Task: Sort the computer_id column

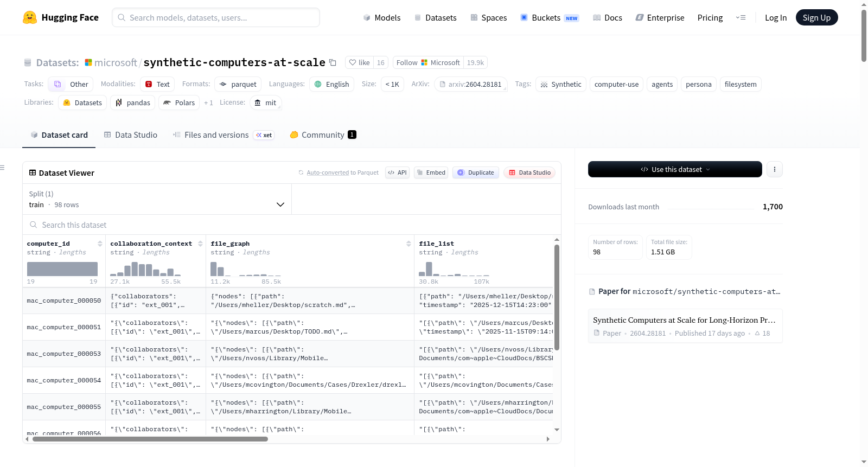Action: point(100,244)
